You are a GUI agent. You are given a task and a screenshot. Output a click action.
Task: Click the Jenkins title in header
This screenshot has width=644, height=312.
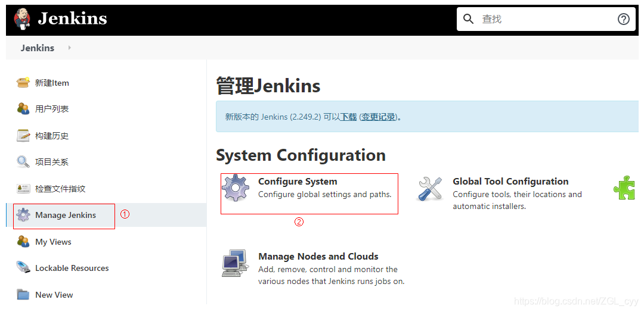(x=72, y=18)
